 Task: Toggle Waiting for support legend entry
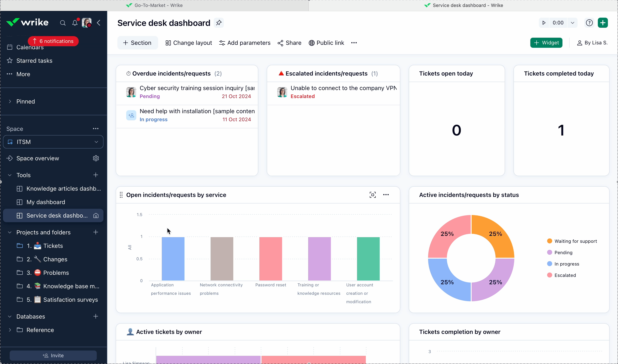(x=575, y=241)
